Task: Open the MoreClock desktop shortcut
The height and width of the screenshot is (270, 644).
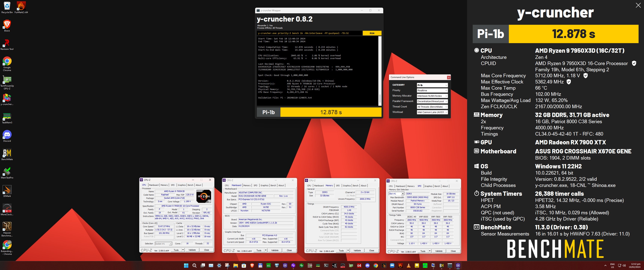Action: [7, 209]
